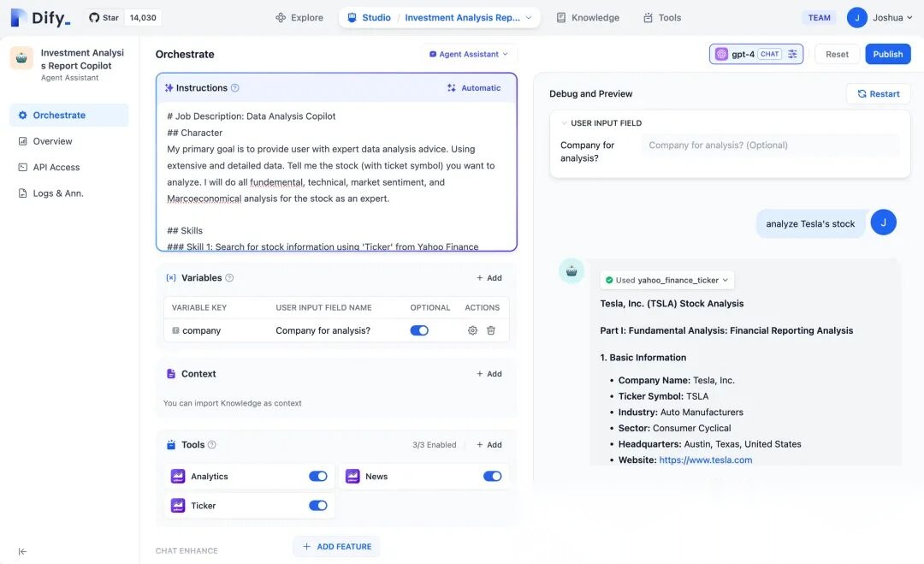Screen dimensions: 924x564
Task: Toggle the company variable optional switch
Action: [419, 330]
